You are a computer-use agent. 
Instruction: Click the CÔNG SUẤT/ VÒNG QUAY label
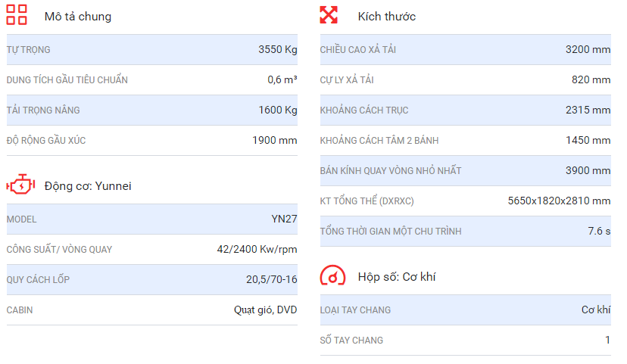(x=59, y=250)
